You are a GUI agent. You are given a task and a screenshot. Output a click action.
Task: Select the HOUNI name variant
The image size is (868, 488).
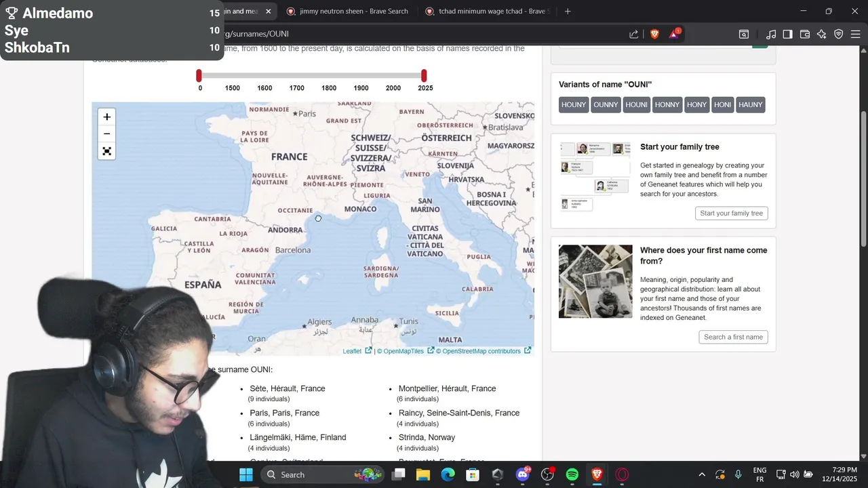coord(636,104)
